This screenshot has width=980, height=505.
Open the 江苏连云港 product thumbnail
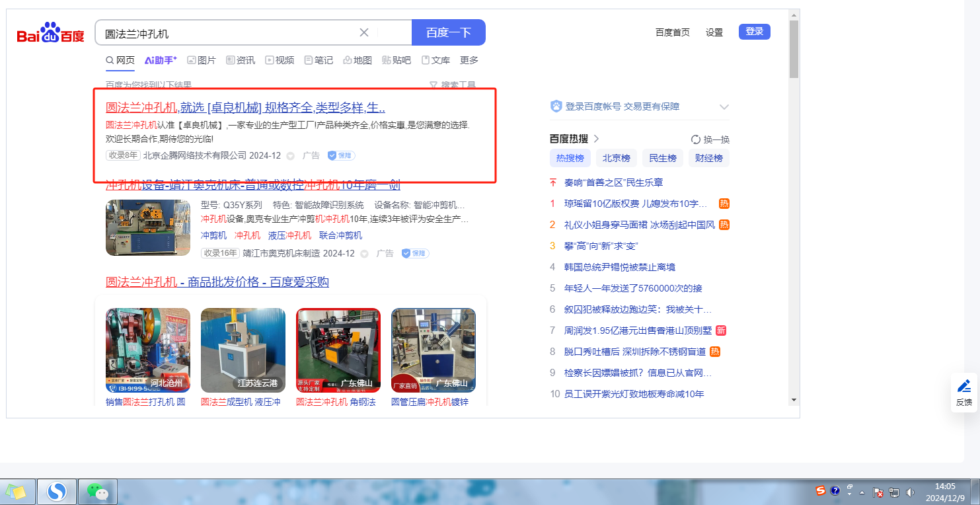click(x=243, y=350)
